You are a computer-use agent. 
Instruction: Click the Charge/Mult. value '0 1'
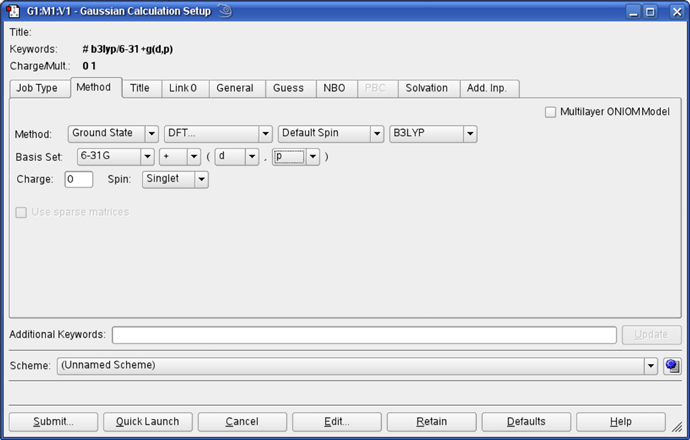coord(89,66)
